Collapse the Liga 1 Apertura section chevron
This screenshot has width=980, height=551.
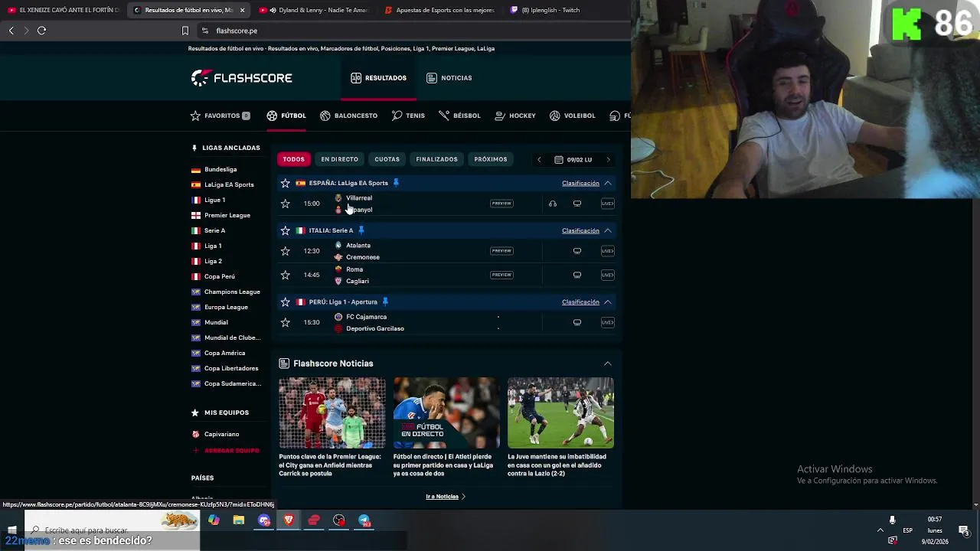pyautogui.click(x=608, y=302)
